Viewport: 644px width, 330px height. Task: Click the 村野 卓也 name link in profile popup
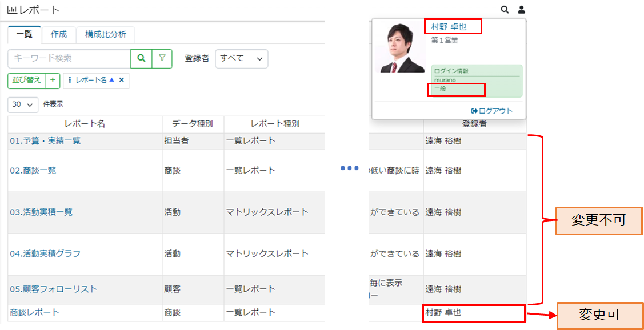point(449,27)
